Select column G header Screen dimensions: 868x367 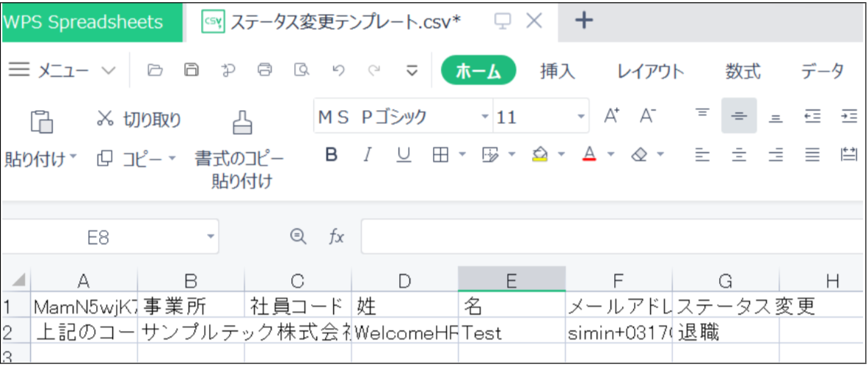pos(726,280)
